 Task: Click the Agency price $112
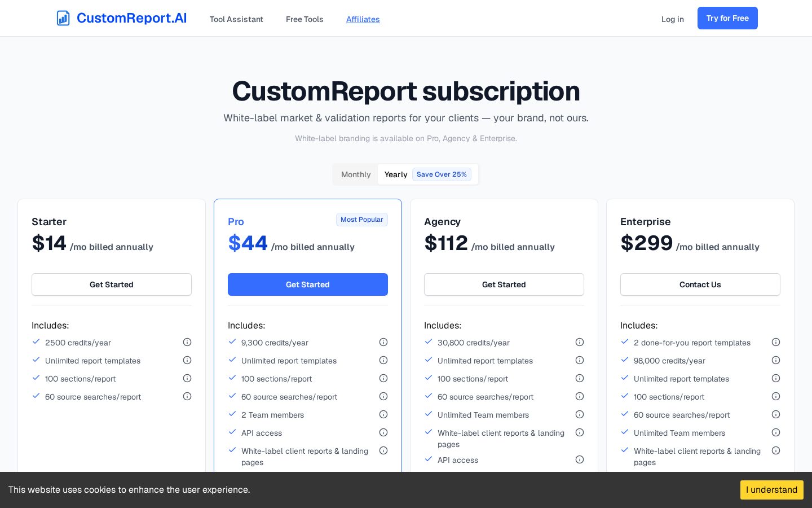click(446, 243)
